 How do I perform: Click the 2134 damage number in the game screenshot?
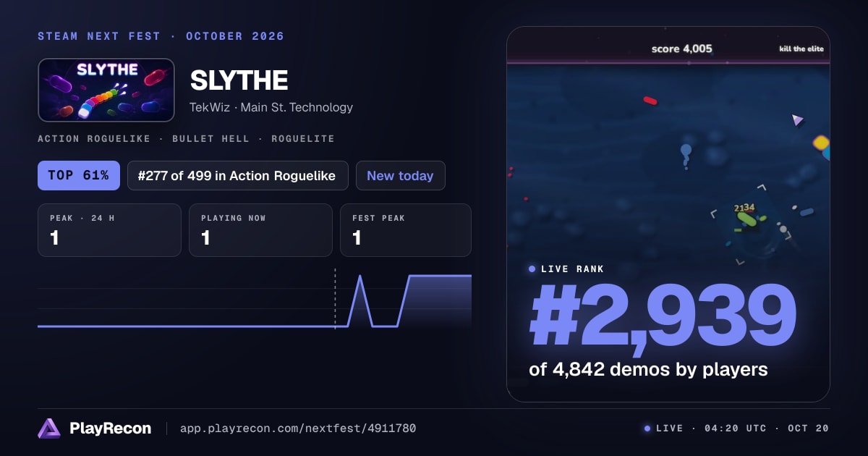pyautogui.click(x=744, y=208)
